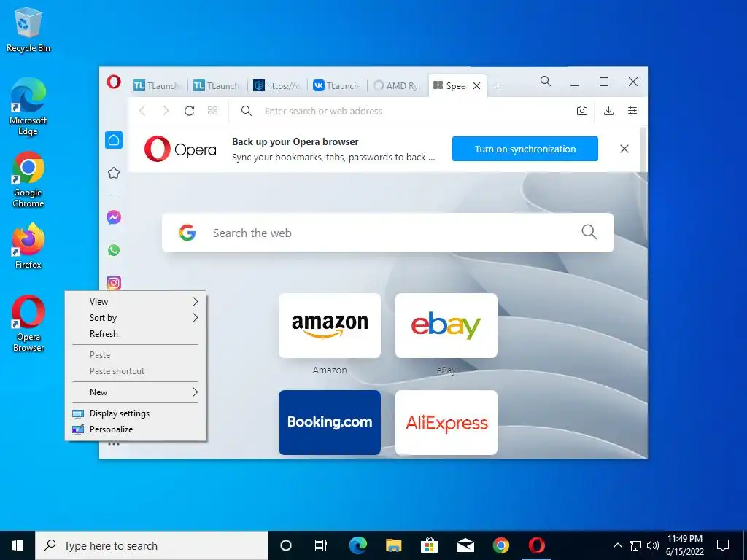The height and width of the screenshot is (560, 747).
Task: Open Messenger in the Opera sidebar
Action: (x=113, y=217)
